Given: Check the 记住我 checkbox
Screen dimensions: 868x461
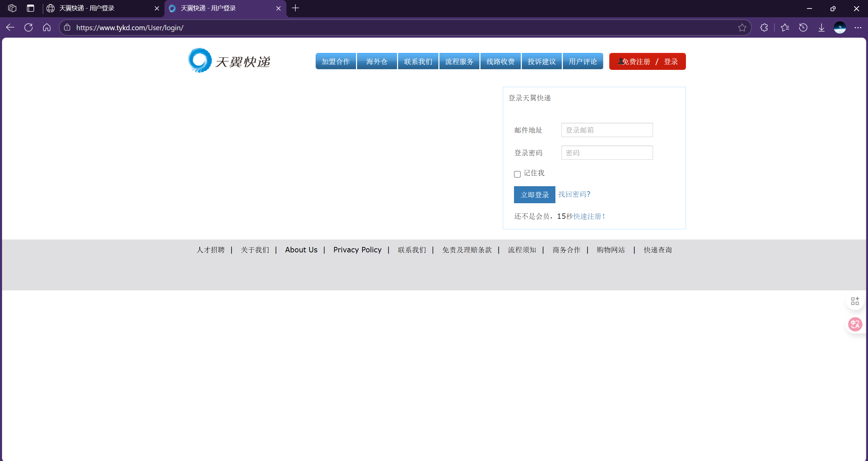Looking at the screenshot, I should [x=517, y=174].
